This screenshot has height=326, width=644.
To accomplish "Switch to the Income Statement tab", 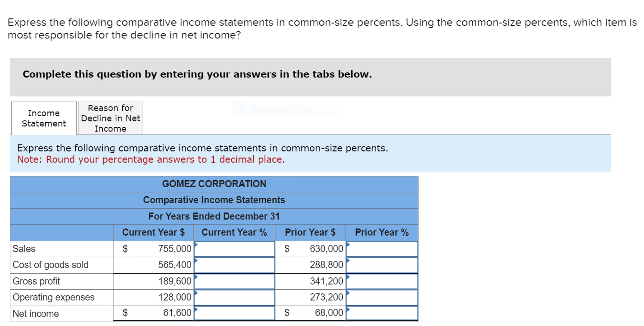I will pos(43,118).
